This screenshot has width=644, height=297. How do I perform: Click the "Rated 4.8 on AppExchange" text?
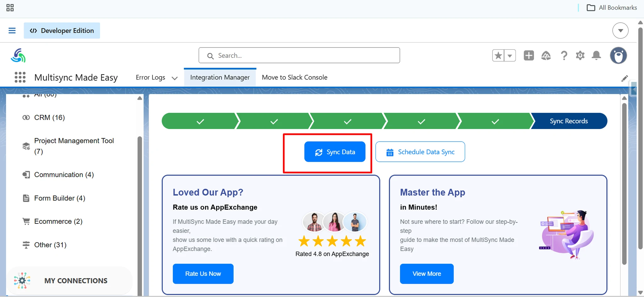[x=332, y=254]
